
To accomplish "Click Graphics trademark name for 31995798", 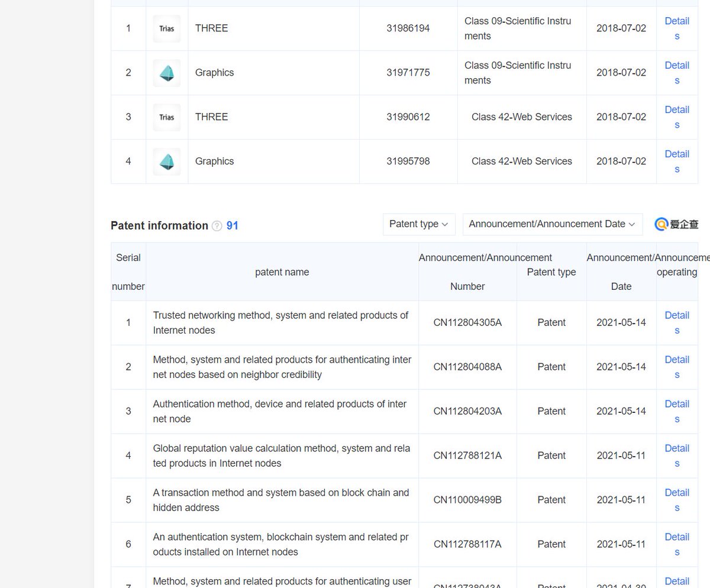I will tap(214, 161).
